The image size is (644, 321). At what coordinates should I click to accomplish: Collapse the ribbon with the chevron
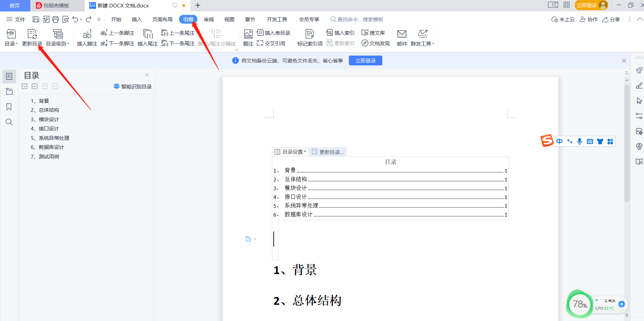(x=640, y=19)
